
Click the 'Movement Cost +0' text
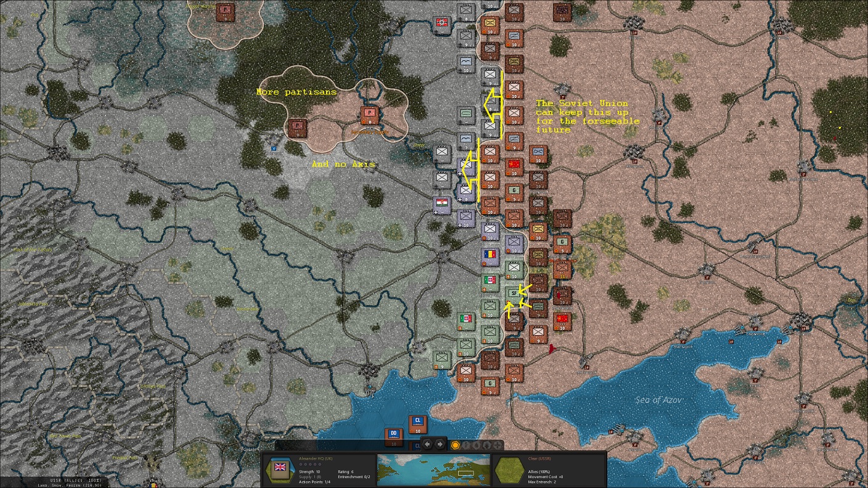point(546,476)
